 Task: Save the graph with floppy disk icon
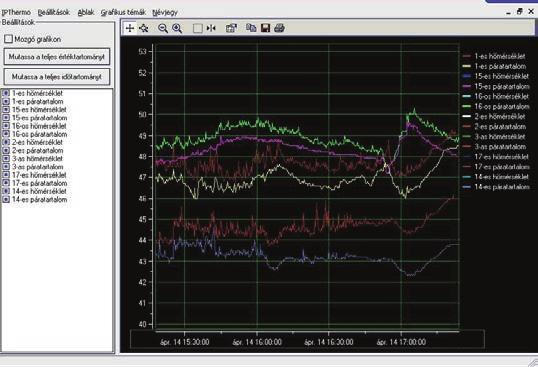[x=265, y=28]
